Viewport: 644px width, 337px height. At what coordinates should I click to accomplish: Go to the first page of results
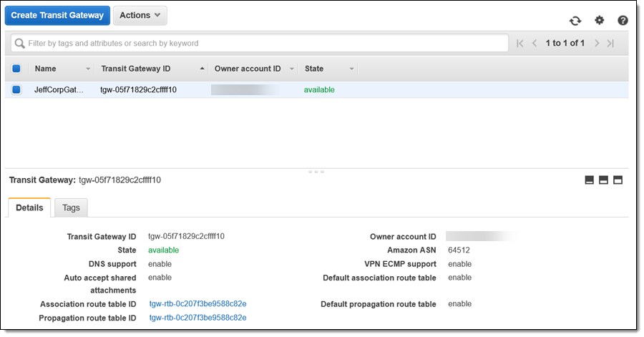520,44
